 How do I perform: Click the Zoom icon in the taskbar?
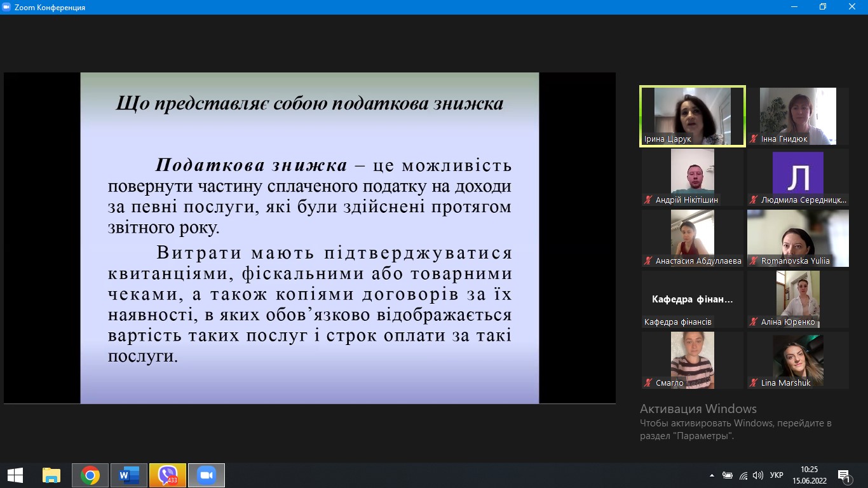[x=206, y=475]
